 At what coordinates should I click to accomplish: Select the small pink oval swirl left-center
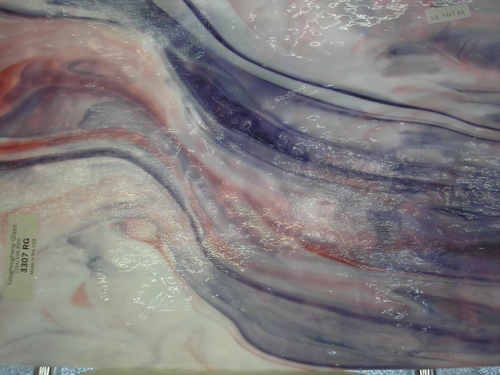(x=140, y=230)
